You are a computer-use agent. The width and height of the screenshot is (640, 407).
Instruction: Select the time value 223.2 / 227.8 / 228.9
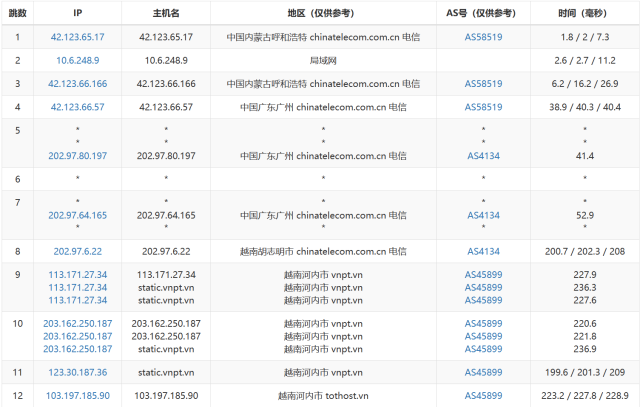(x=585, y=396)
